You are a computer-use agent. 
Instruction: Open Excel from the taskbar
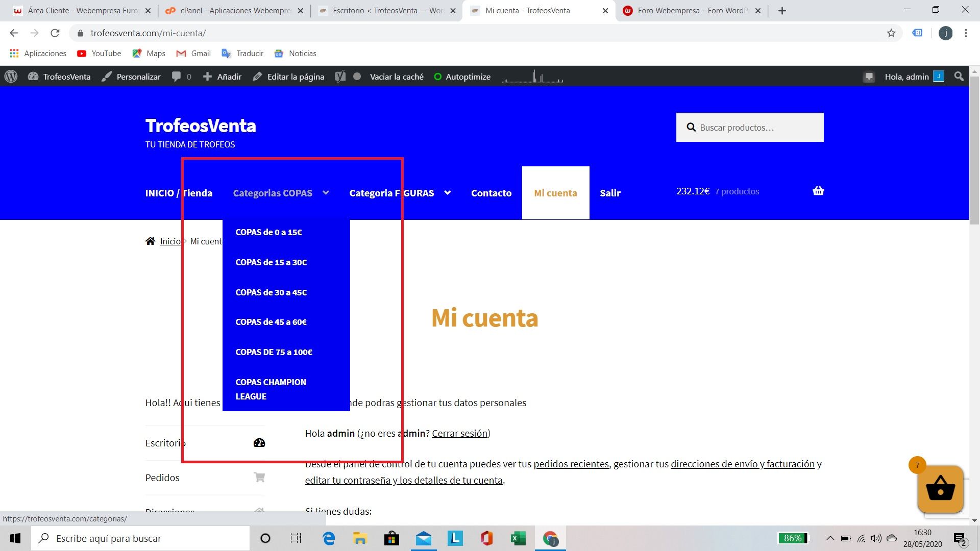[518, 538]
